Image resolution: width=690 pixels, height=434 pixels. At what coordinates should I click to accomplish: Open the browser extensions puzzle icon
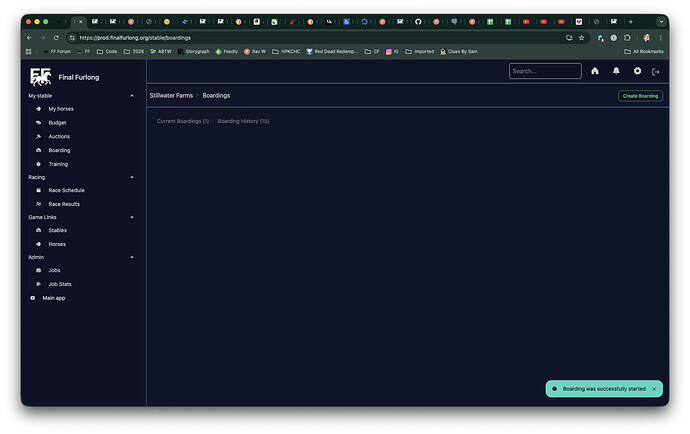point(628,38)
